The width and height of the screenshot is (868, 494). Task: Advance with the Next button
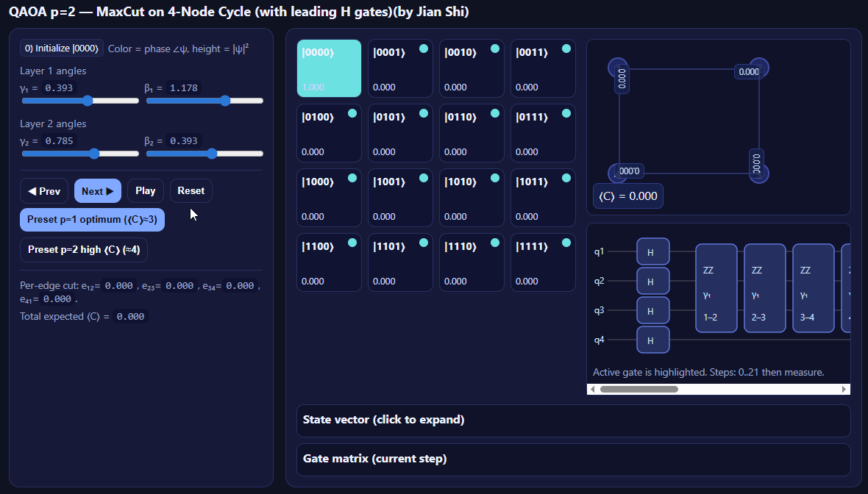pos(98,191)
